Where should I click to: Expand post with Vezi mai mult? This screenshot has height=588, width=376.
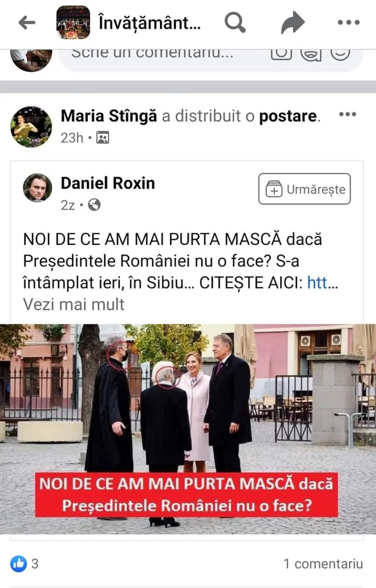(74, 304)
